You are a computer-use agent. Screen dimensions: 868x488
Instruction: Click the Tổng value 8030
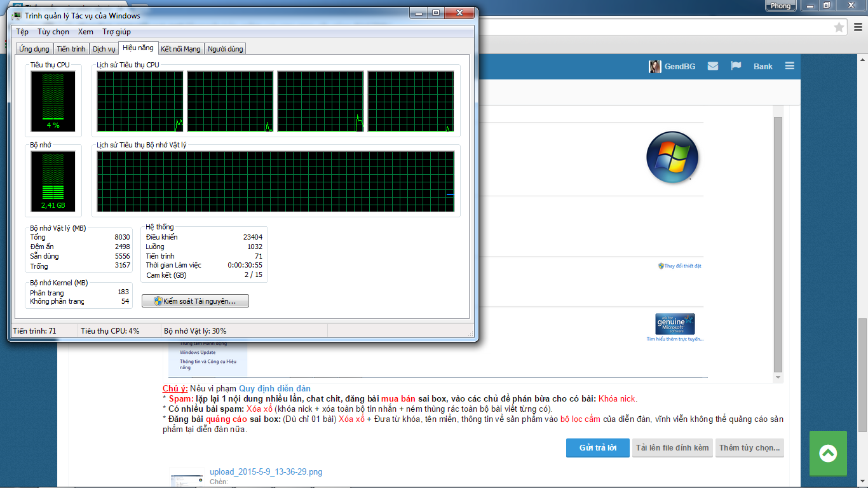[122, 237]
